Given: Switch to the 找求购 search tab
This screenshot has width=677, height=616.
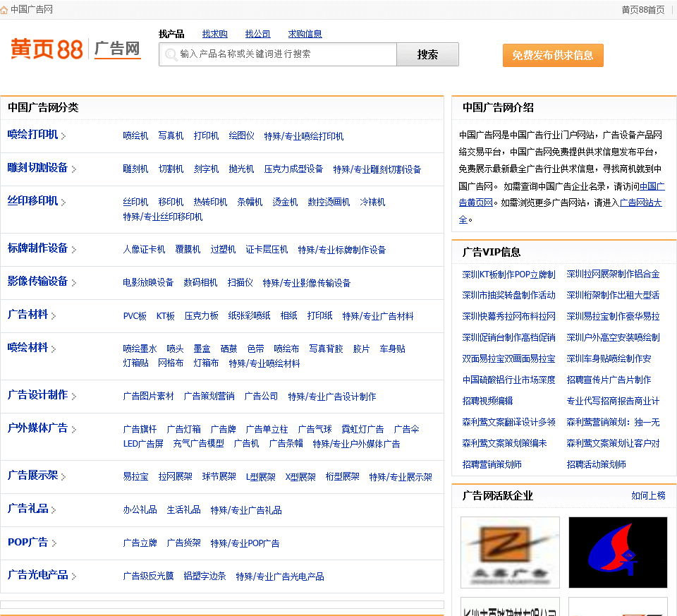Looking at the screenshot, I should pyautogui.click(x=214, y=34).
